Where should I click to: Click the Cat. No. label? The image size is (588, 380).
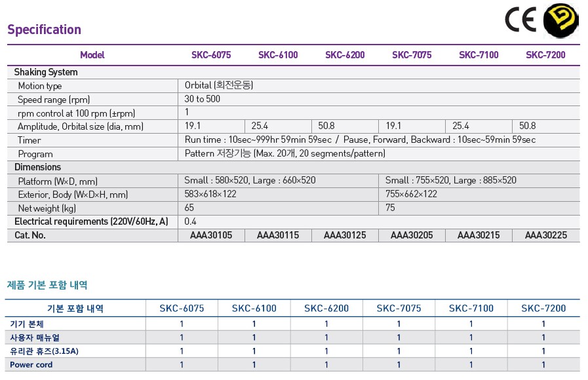[30, 235]
